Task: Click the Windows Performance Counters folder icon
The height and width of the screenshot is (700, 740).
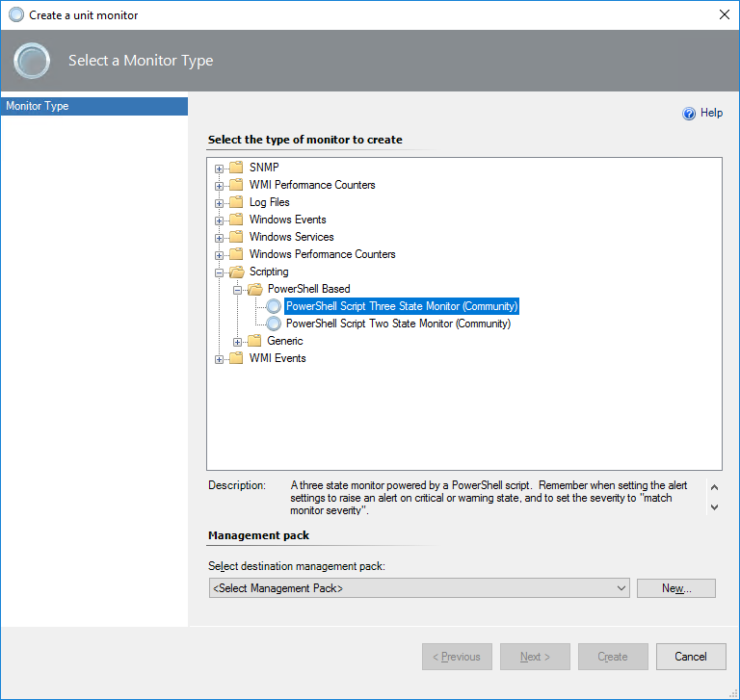Action: (x=236, y=255)
